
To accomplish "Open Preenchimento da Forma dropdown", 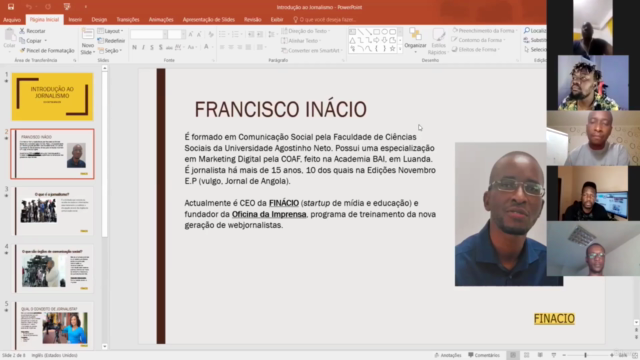I will tap(484, 31).
